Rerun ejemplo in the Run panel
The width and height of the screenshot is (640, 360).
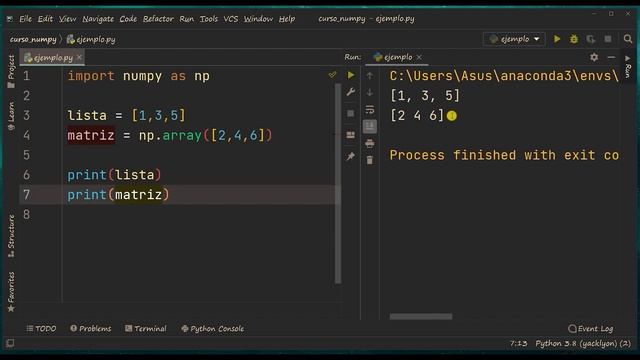click(351, 75)
